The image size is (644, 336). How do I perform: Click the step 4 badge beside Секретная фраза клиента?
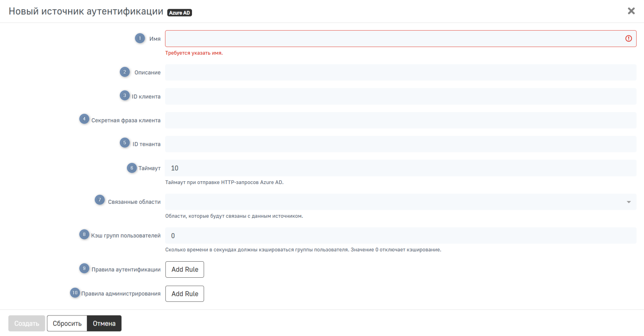(x=84, y=119)
